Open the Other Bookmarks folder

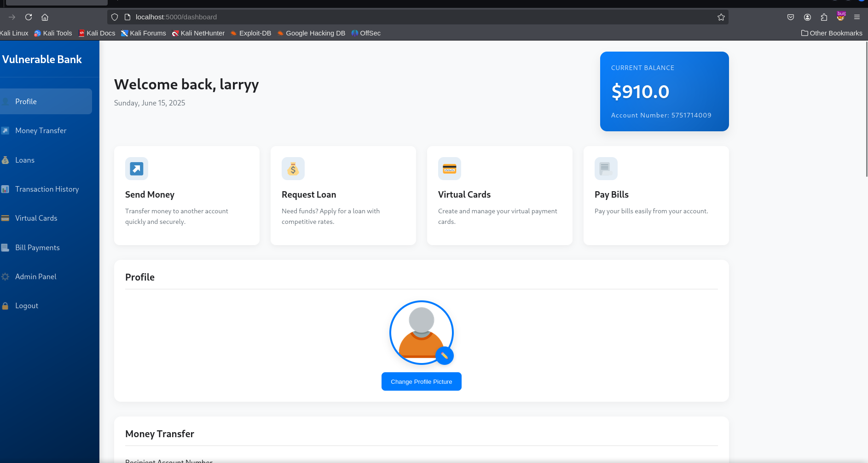[x=832, y=33]
